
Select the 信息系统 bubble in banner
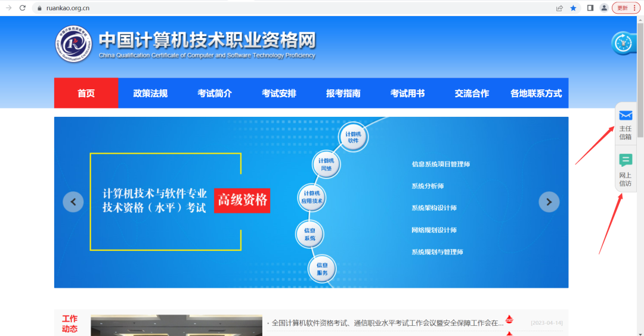pos(309,234)
